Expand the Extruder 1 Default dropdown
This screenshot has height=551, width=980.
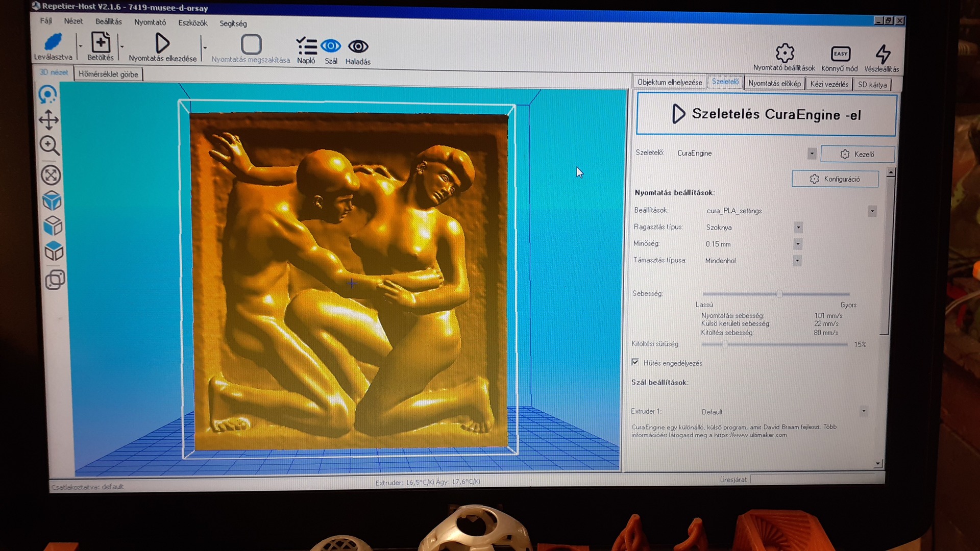click(864, 411)
